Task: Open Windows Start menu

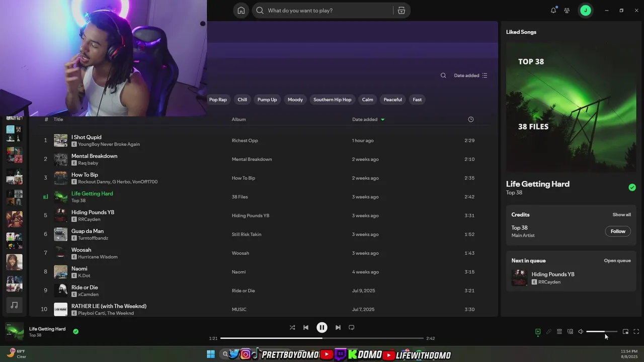Action: (x=211, y=354)
